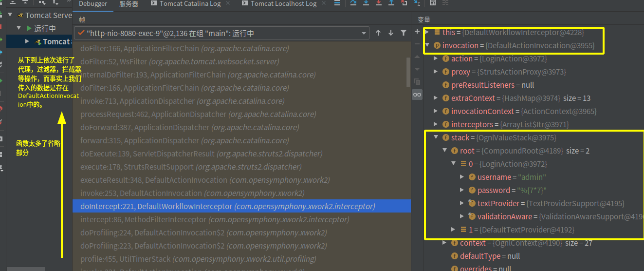
Task: Toggle the glasses watches view icon
Action: pos(417,95)
